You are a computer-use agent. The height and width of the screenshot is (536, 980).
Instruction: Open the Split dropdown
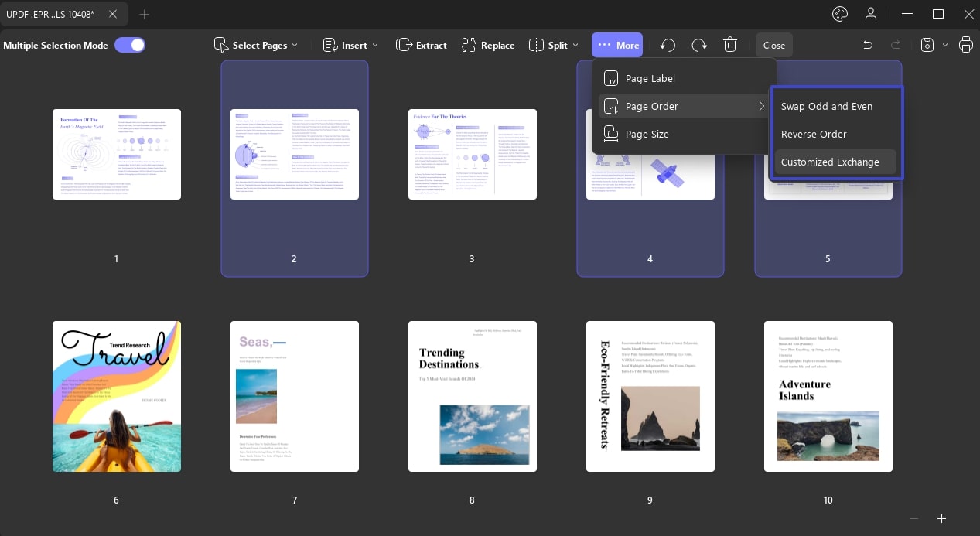(554, 45)
